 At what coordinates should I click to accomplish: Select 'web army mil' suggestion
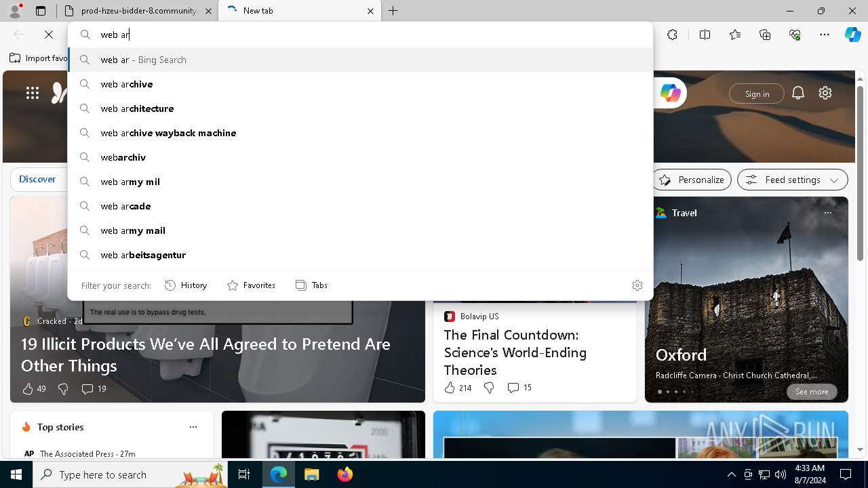tap(360, 182)
